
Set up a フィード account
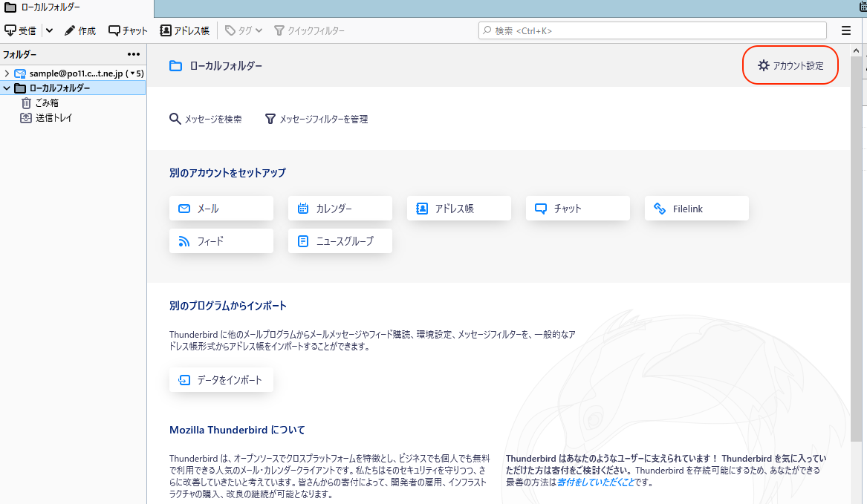[221, 241]
